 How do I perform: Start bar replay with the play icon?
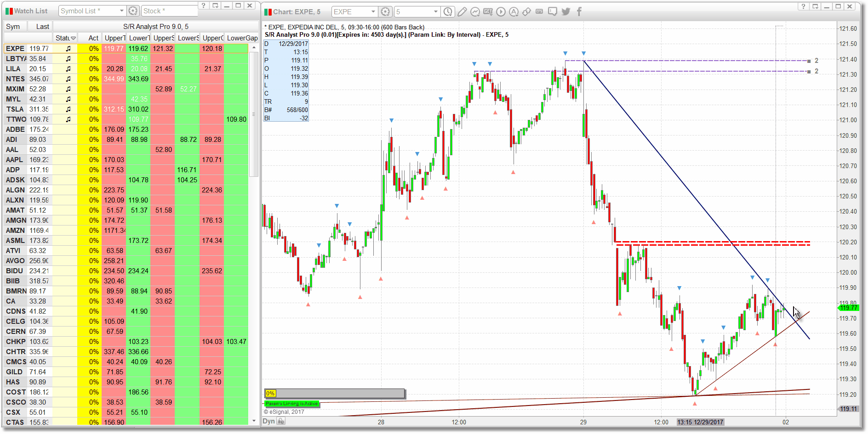[x=501, y=11]
